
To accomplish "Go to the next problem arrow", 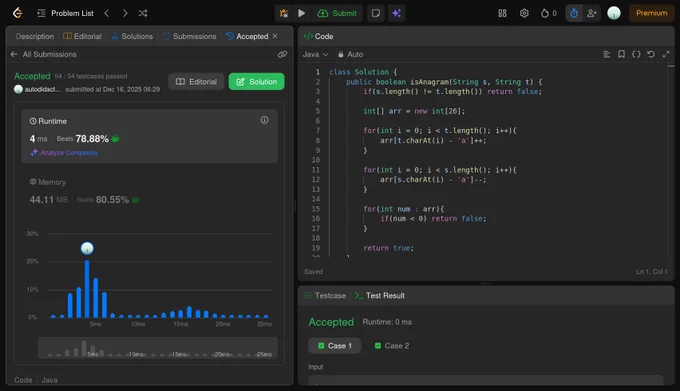I will [125, 13].
